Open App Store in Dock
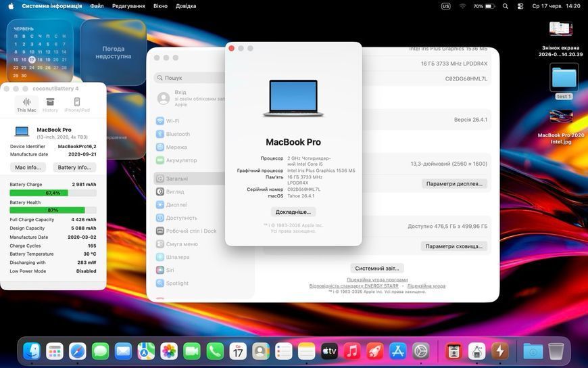 (398, 352)
